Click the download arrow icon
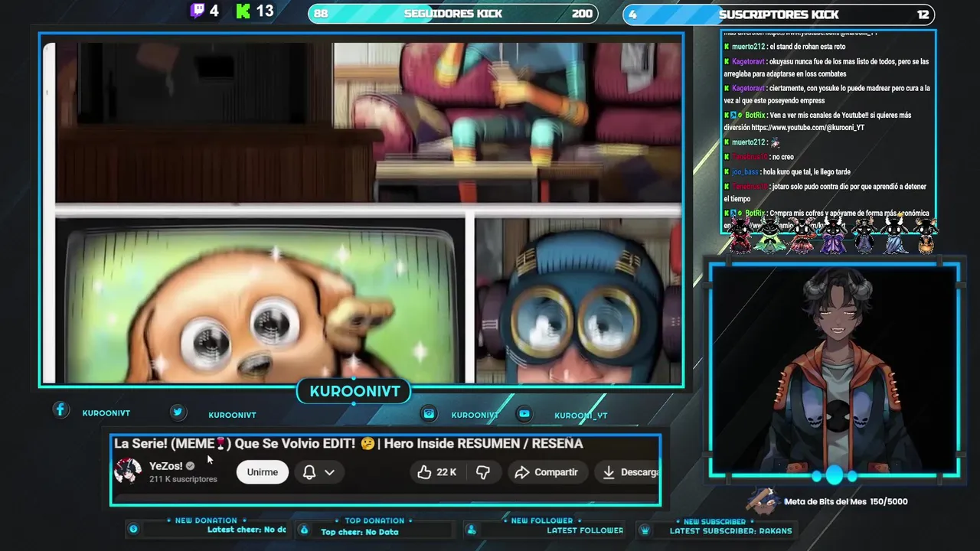This screenshot has height=551, width=980. [609, 472]
